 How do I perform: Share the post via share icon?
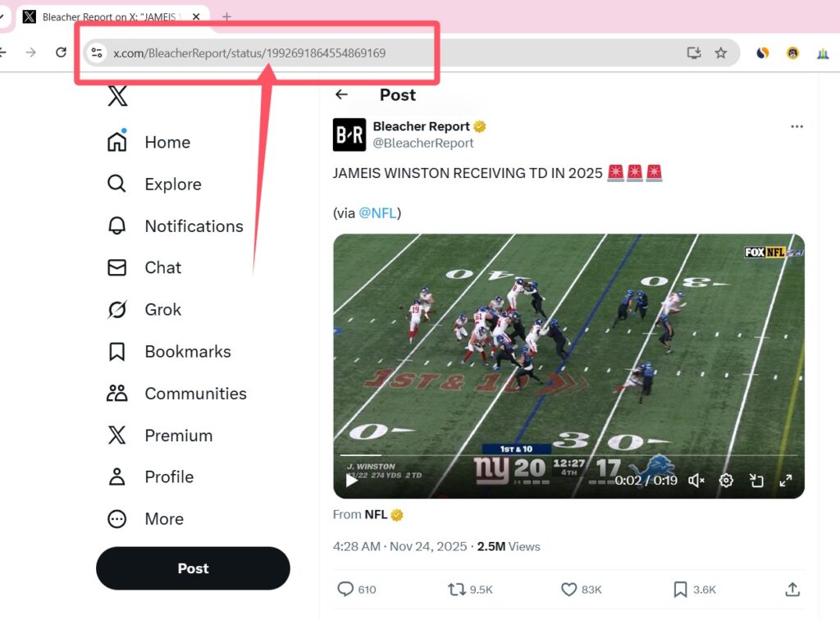coord(792,589)
